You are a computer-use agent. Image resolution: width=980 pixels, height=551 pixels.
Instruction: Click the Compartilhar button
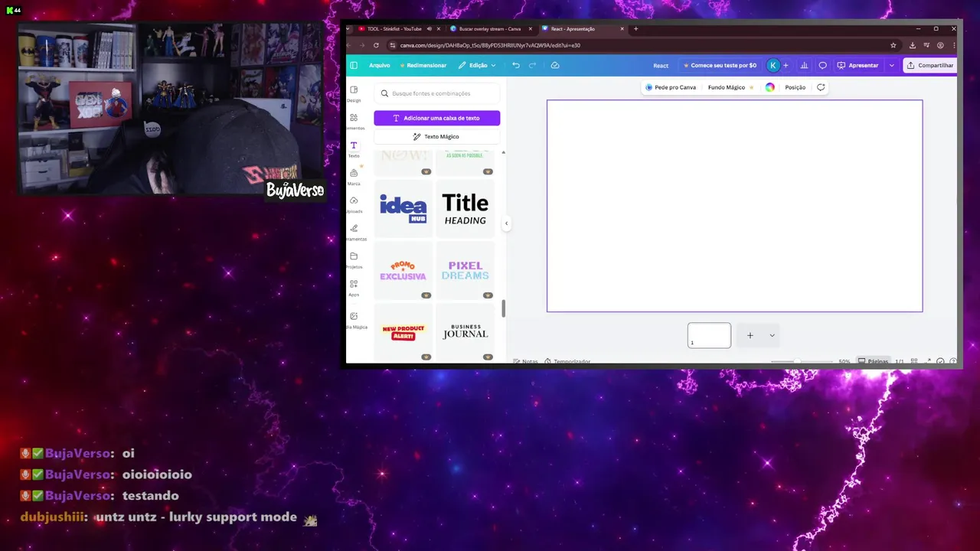[x=930, y=65]
